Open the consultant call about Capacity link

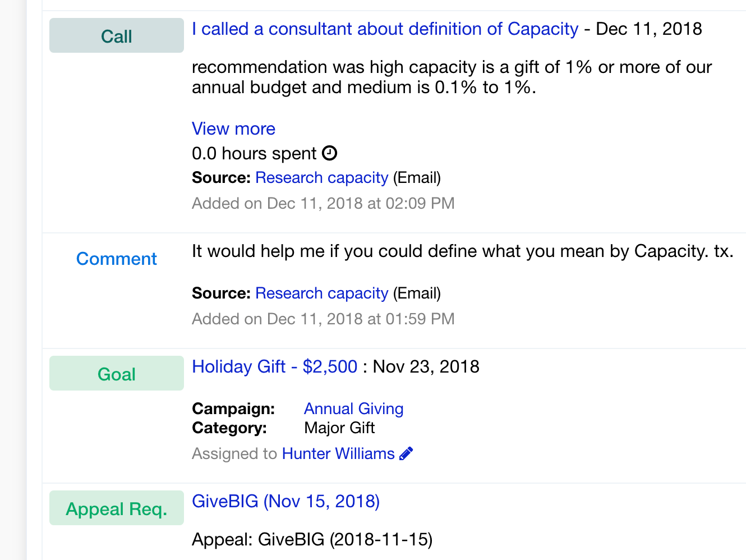coord(385,29)
